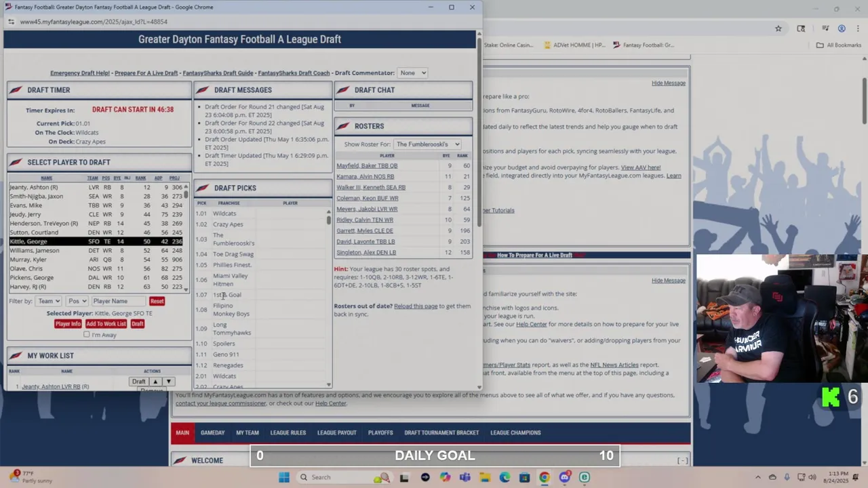The height and width of the screenshot is (488, 868).
Task: Switch to Gameday tab
Action: click(x=212, y=432)
